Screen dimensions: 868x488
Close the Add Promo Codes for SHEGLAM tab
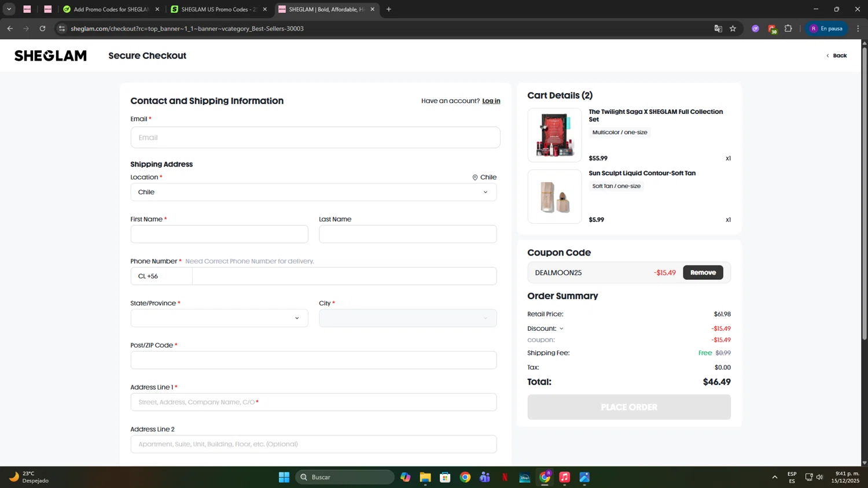click(x=157, y=9)
